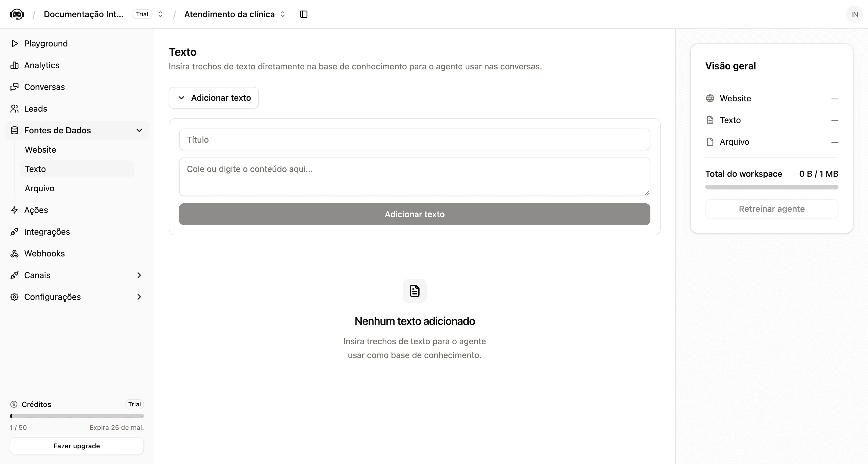Screen dimensions: 868x464
Task: Click the Créditos usage progress bar
Action: (x=77, y=416)
